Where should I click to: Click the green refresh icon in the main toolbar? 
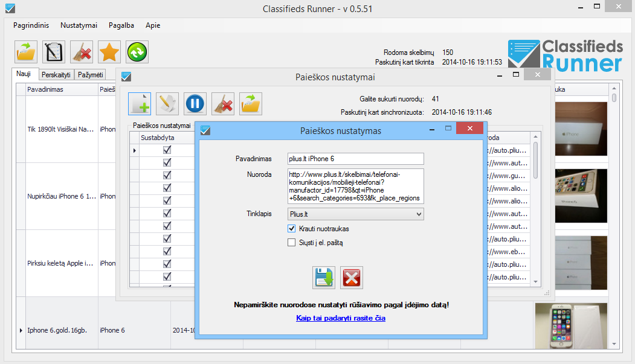tap(137, 52)
